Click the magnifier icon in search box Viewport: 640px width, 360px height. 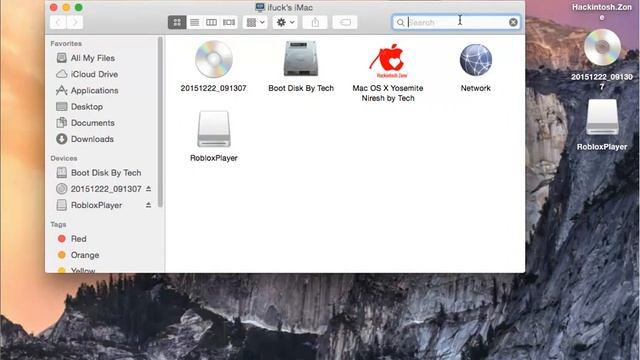pyautogui.click(x=400, y=22)
